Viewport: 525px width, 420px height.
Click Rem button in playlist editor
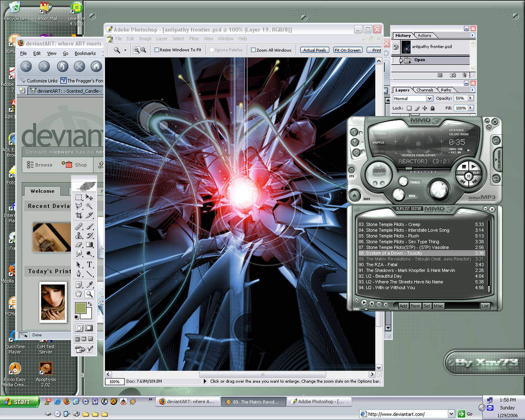tap(415, 306)
